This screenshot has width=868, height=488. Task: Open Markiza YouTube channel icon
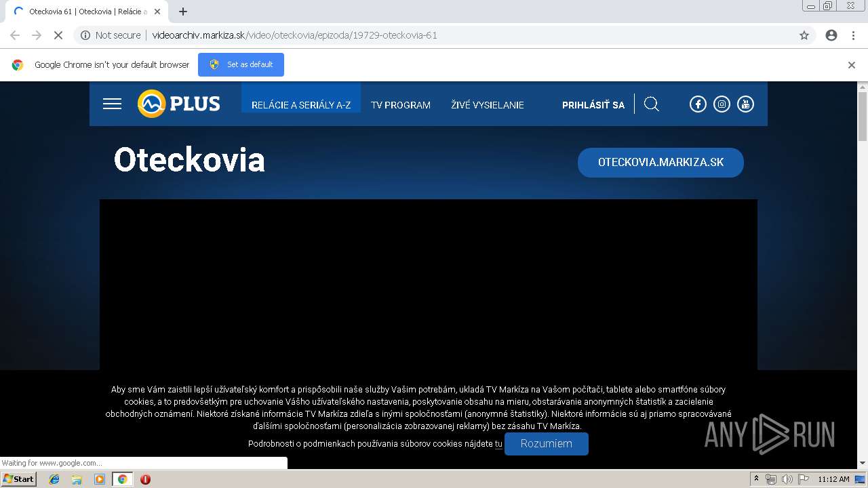tap(745, 104)
